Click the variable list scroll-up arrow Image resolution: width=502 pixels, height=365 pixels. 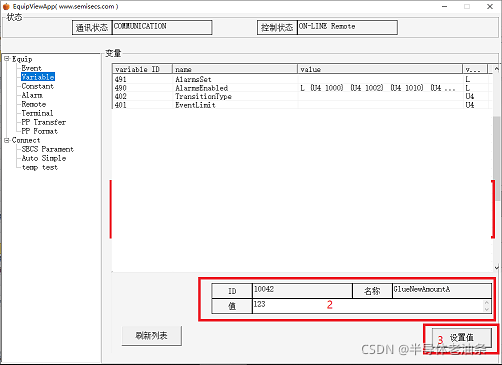pos(497,69)
